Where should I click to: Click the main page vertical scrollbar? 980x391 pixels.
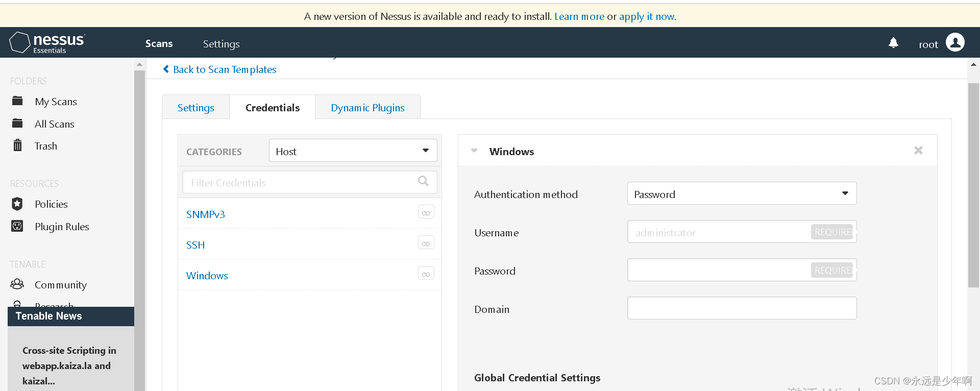click(x=973, y=185)
